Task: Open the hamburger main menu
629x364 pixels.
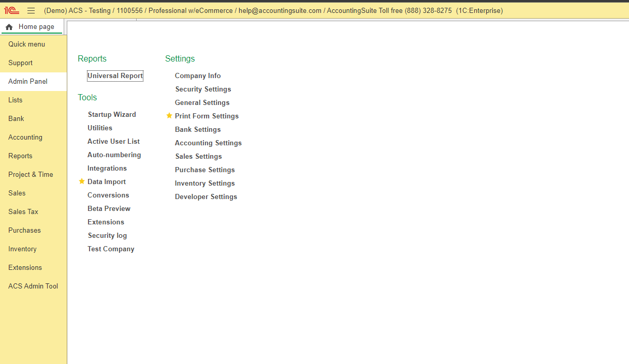Action: point(31,10)
